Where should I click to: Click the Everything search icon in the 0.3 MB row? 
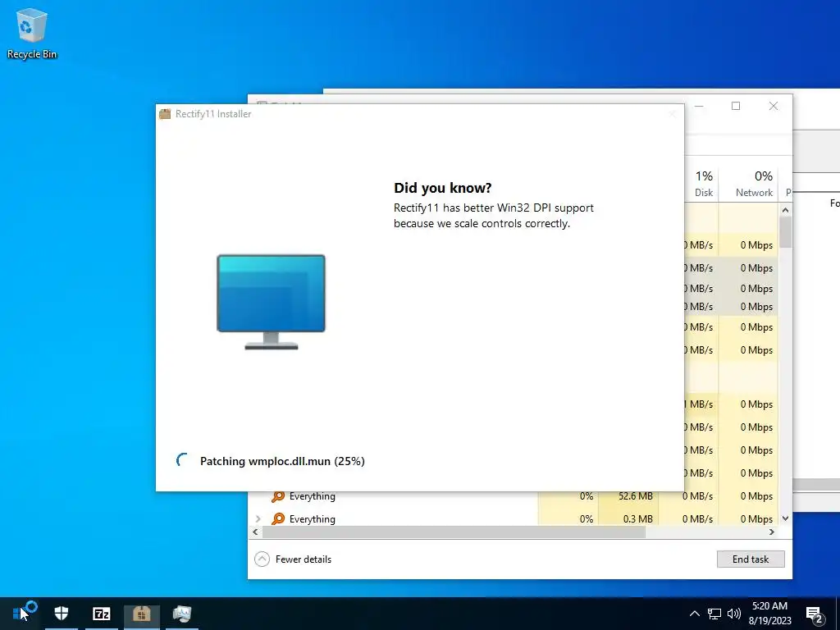[x=277, y=518]
